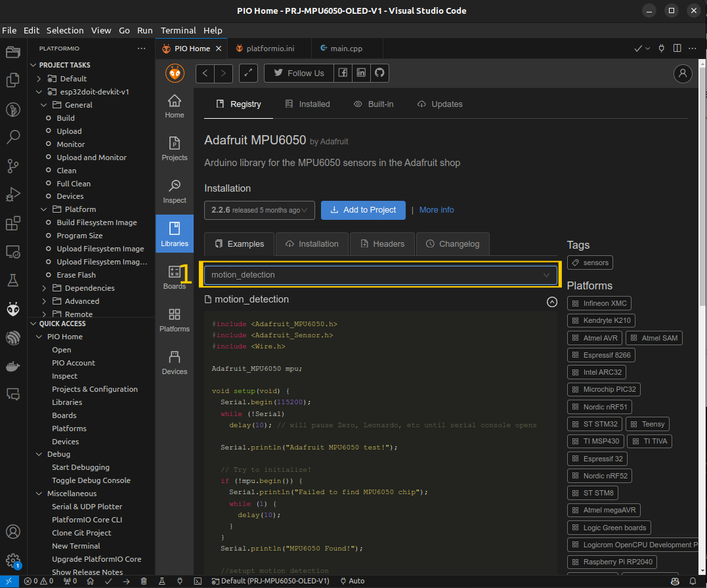Open the PIO account profile icon
Image resolution: width=707 pixels, height=588 pixels.
point(683,73)
